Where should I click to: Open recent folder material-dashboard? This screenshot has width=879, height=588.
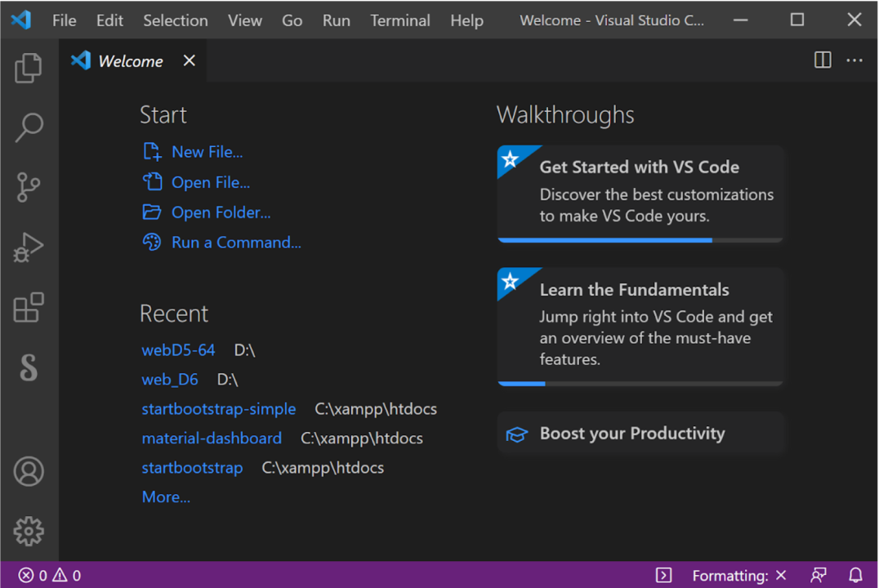(x=212, y=438)
